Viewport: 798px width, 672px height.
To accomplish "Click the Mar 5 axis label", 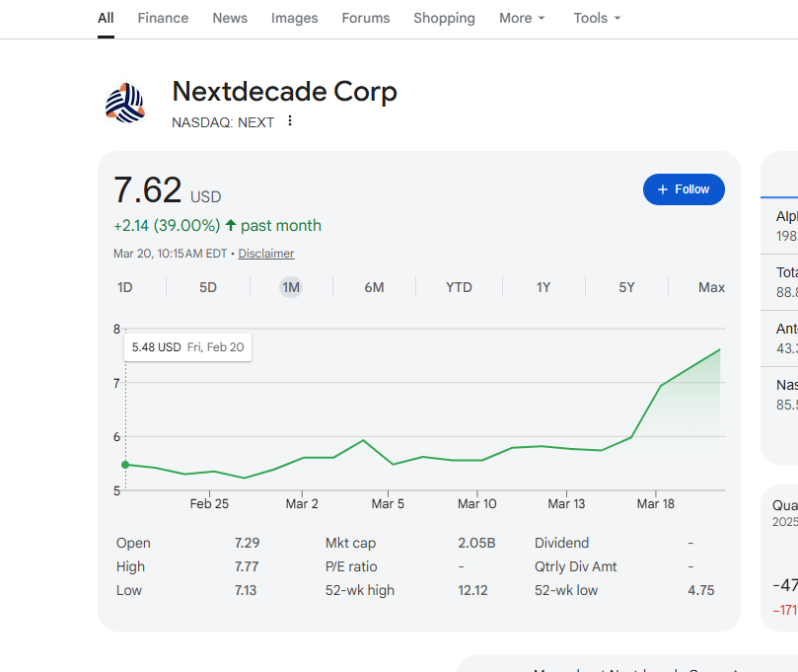I will 388,504.
